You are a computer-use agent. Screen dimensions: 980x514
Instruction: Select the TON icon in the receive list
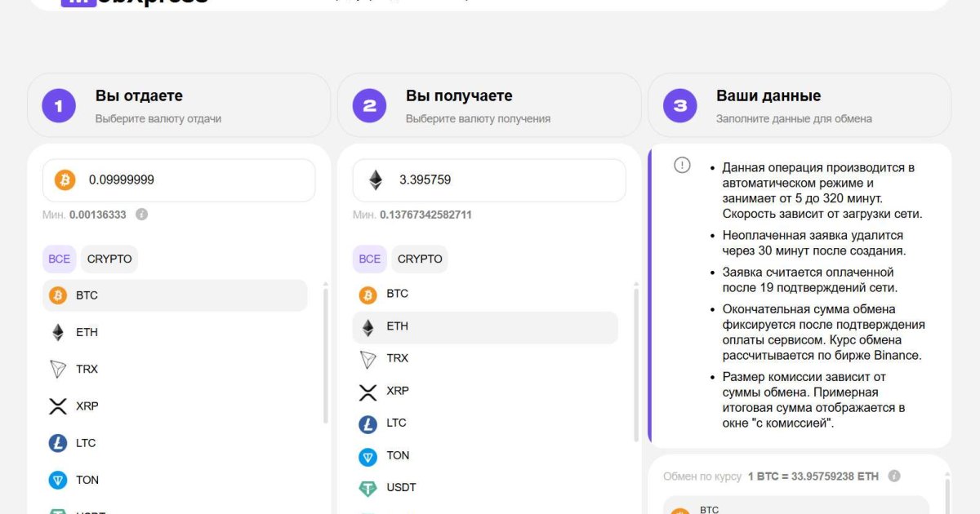click(368, 456)
